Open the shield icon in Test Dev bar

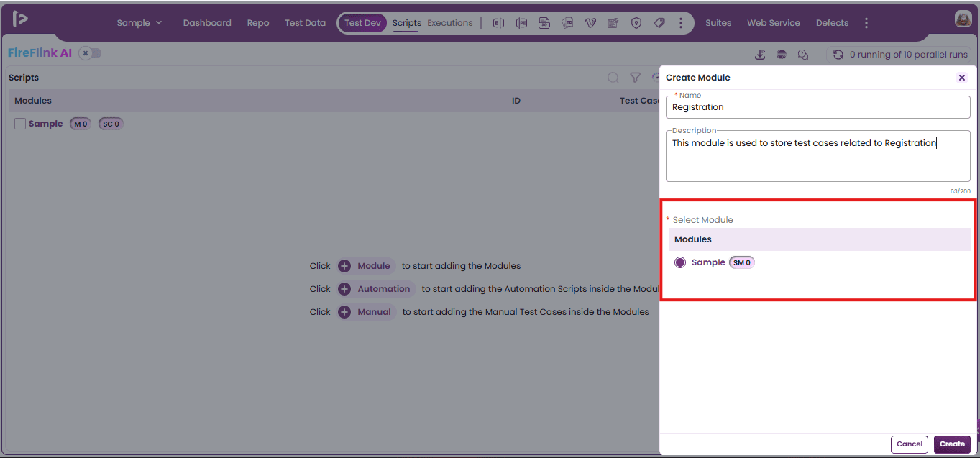pos(636,23)
